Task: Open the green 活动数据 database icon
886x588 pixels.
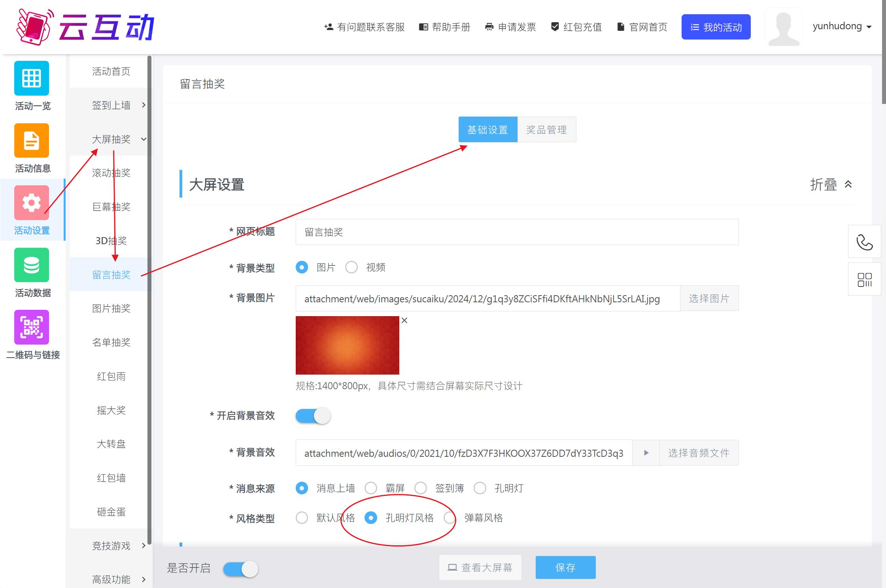Action: 32,265
